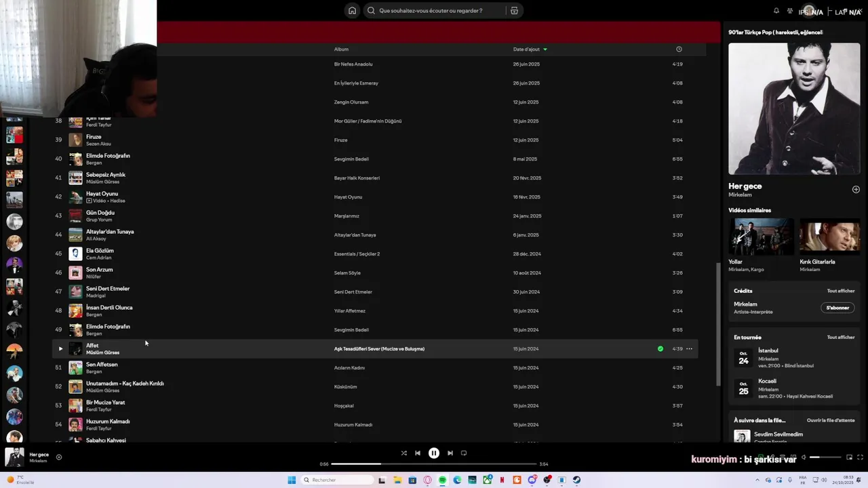Image resolution: width=868 pixels, height=488 pixels.
Task: Open '90'lar Türkçe Pop' playlist title
Action: point(775,33)
